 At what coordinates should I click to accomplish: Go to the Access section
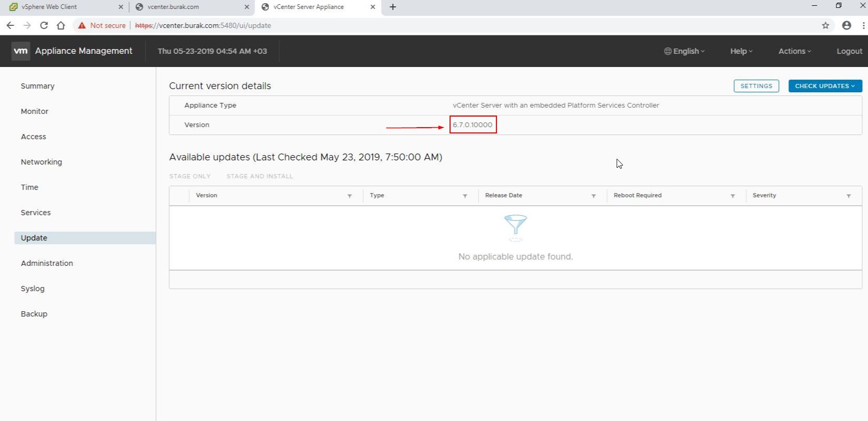tap(33, 137)
